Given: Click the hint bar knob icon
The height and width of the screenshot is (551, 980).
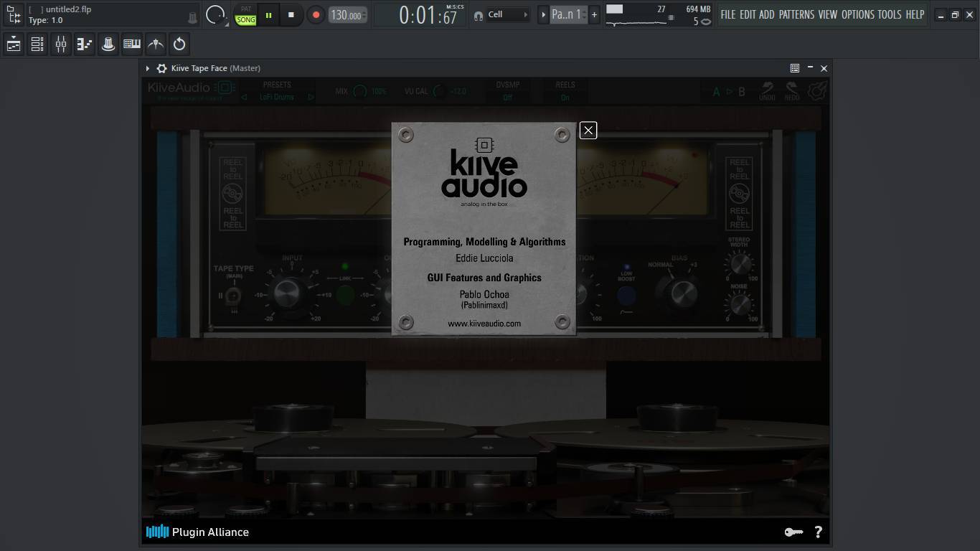Looking at the screenshot, I should pyautogui.click(x=192, y=18).
